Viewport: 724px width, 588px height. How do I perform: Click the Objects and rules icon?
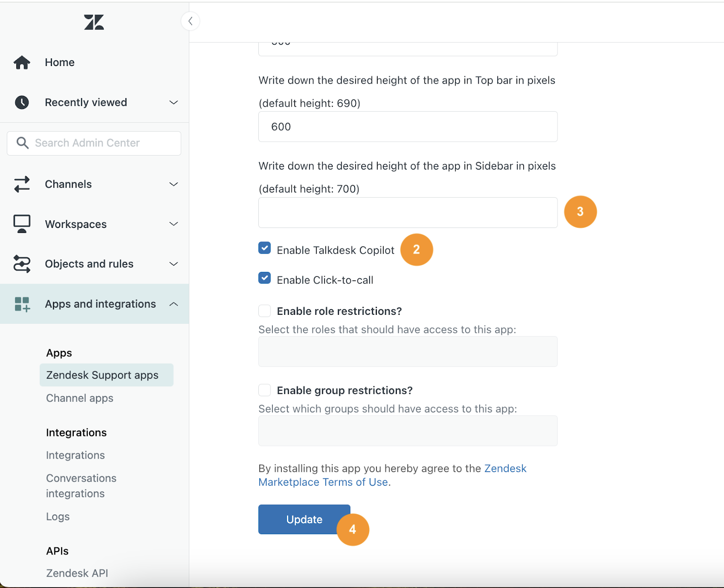(22, 264)
